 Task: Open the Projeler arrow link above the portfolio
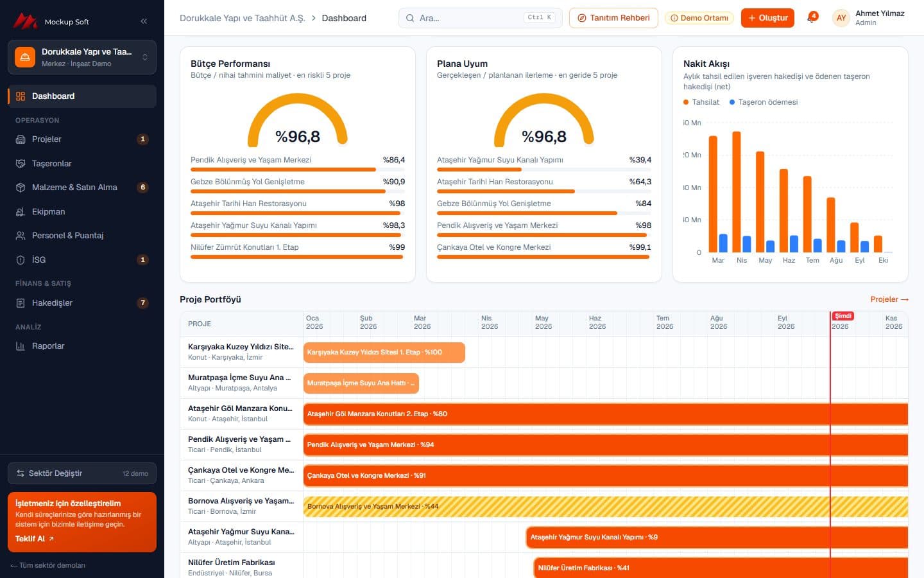pyautogui.click(x=889, y=299)
